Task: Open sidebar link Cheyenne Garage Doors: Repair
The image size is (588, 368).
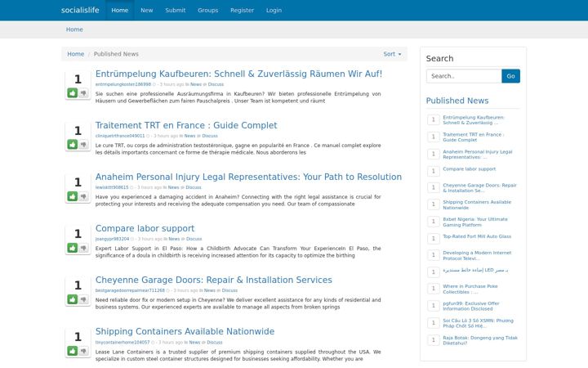Action: coord(479,188)
